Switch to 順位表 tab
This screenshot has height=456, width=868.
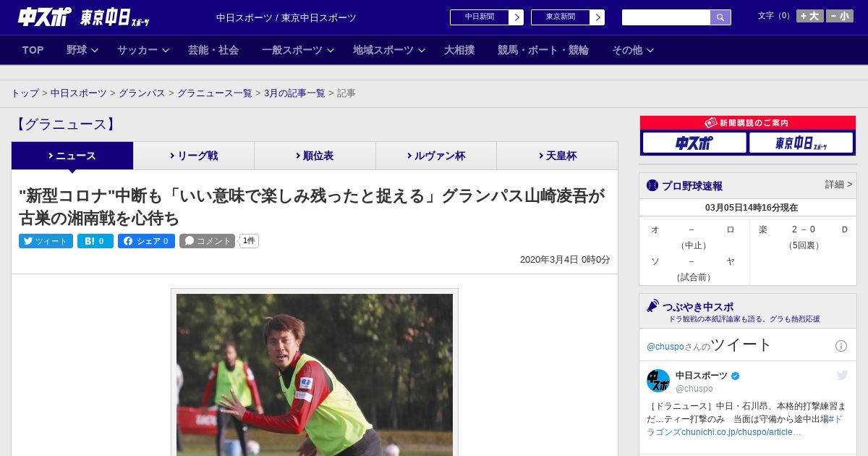coord(315,156)
